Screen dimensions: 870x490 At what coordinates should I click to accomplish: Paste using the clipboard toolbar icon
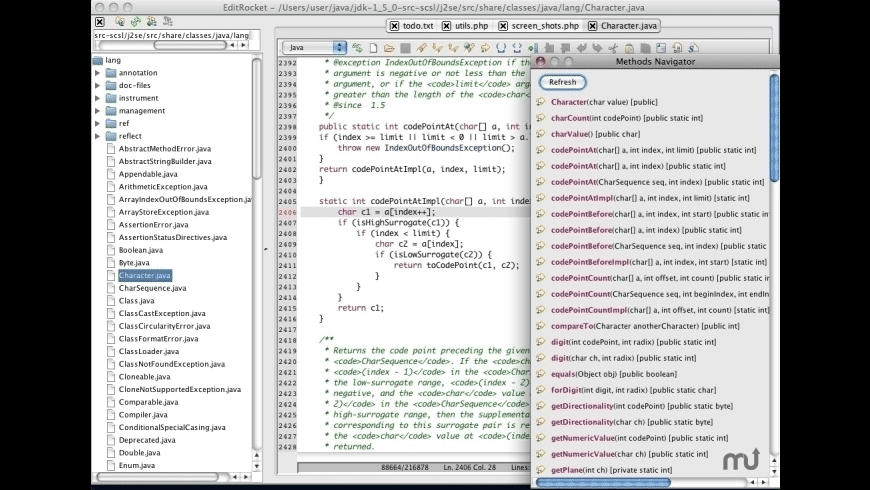click(x=629, y=48)
